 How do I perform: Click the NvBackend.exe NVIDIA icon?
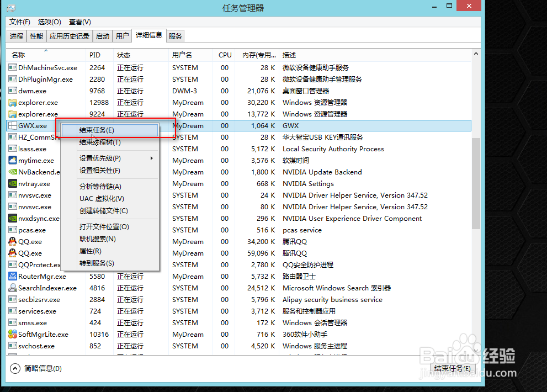pyautogui.click(x=12, y=172)
